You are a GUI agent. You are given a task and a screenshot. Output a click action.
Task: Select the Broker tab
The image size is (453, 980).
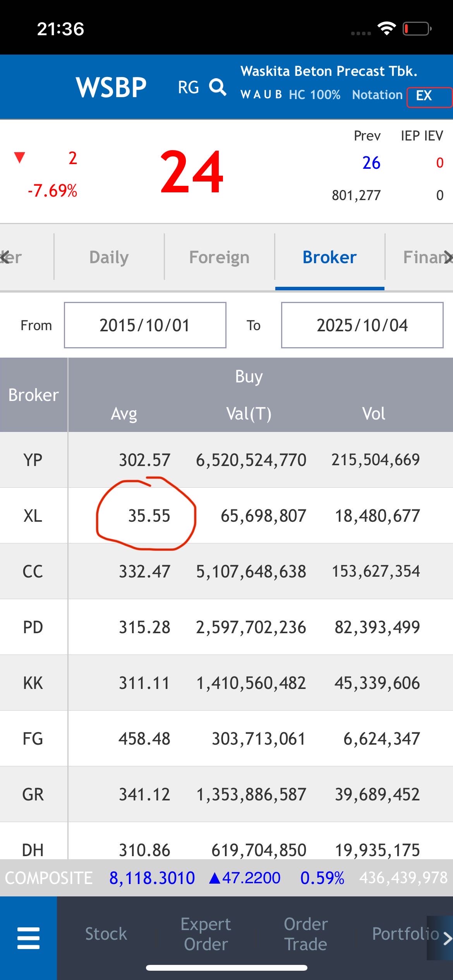tap(329, 257)
